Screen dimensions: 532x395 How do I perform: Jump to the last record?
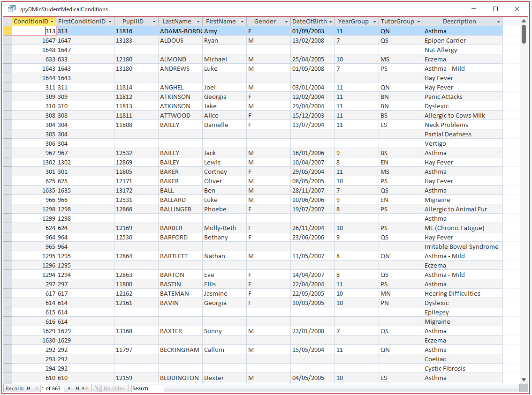click(x=77, y=388)
